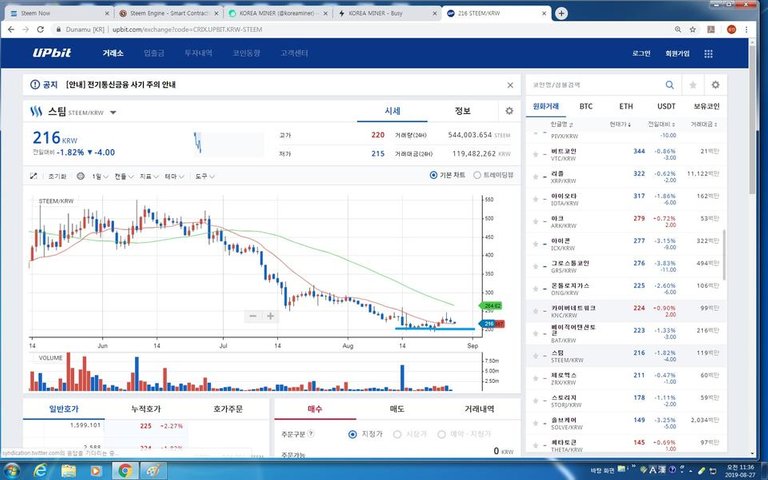Select the BTC market tab
The height and width of the screenshot is (480, 768).
[586, 106]
